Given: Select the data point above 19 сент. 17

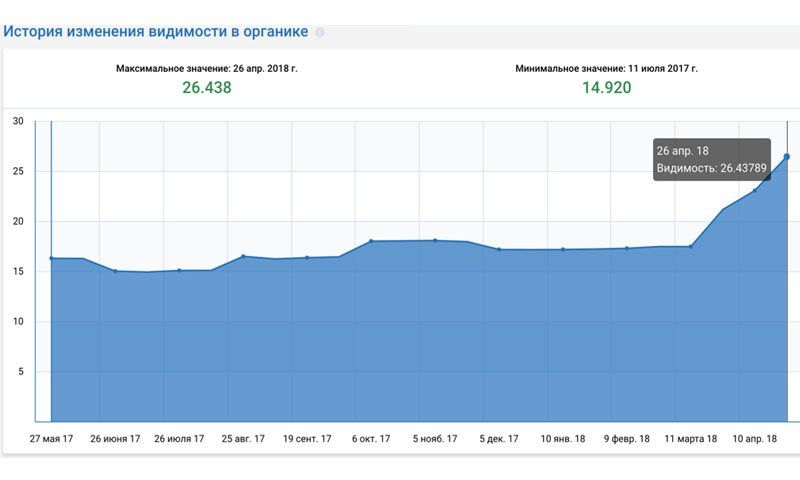Looking at the screenshot, I should (x=307, y=257).
